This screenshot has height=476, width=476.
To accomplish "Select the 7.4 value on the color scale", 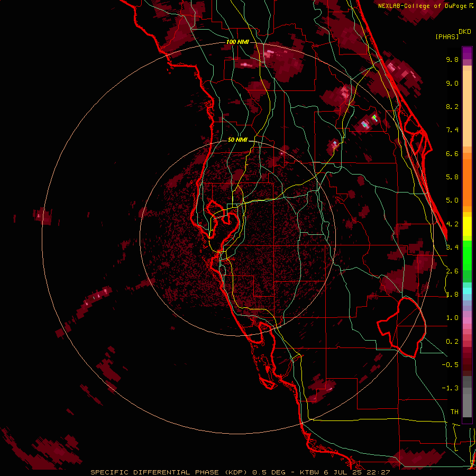I will [x=452, y=130].
